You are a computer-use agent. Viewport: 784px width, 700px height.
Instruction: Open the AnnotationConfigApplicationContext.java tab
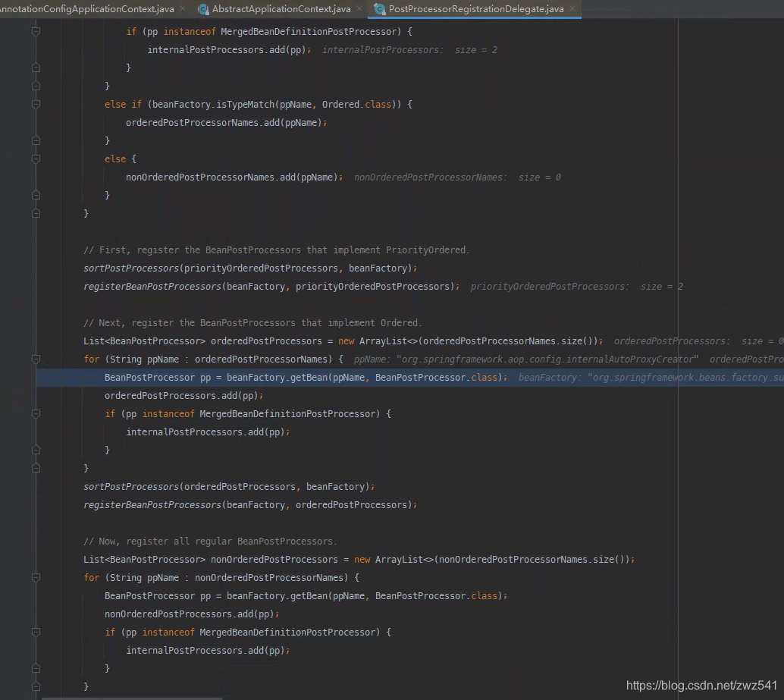pyautogui.click(x=87, y=9)
